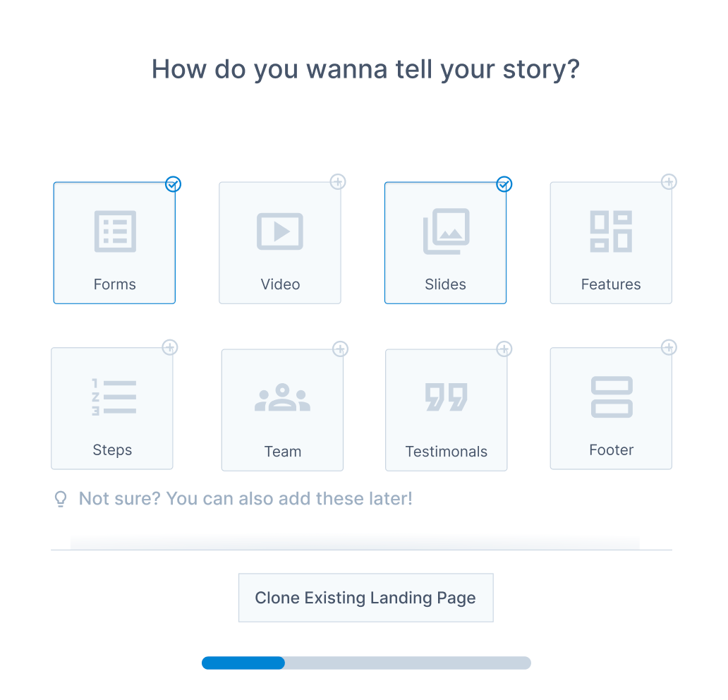Click the lightbulb icon next to the hint
The width and height of the screenshot is (728, 700).
tap(61, 498)
